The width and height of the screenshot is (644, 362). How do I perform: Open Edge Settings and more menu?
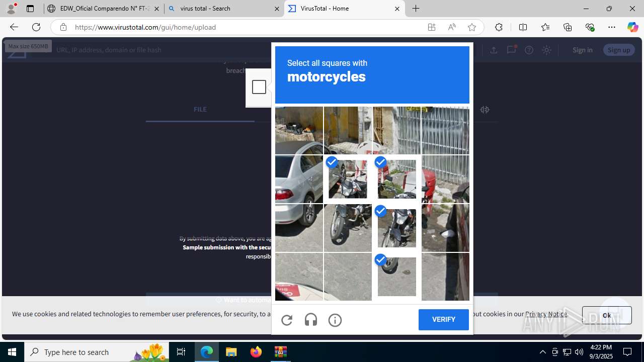[x=612, y=27]
